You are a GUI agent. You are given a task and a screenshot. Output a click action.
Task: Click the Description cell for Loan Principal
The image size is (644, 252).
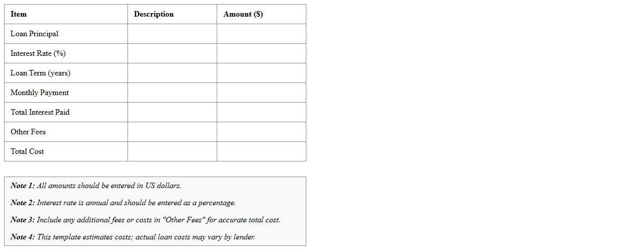[x=172, y=34]
